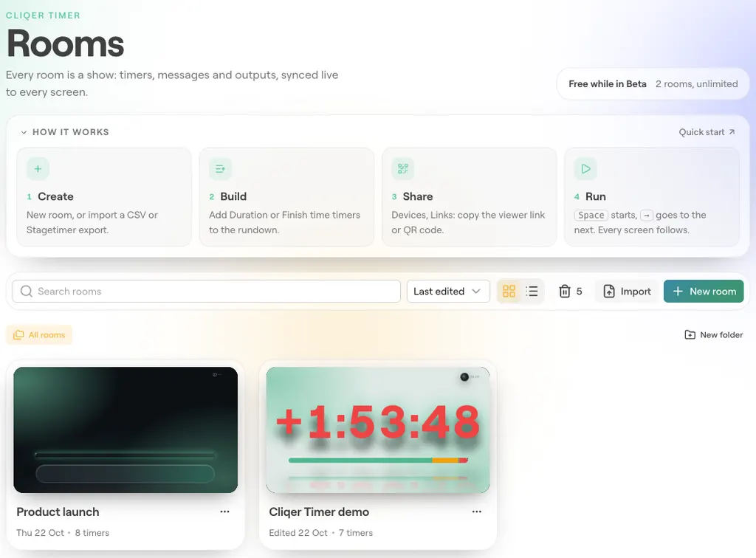The image size is (756, 558).
Task: Click the magnifier icon in the search box
Action: pos(27,292)
